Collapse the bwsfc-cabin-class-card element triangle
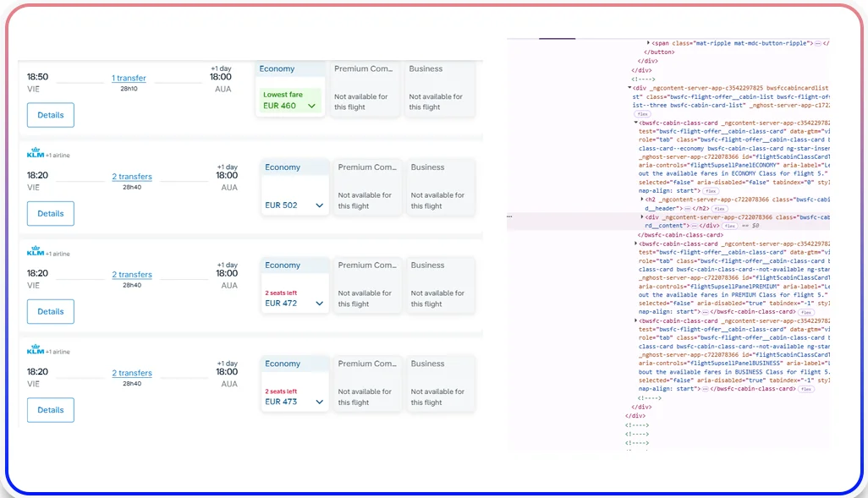868x498 pixels. click(x=635, y=123)
